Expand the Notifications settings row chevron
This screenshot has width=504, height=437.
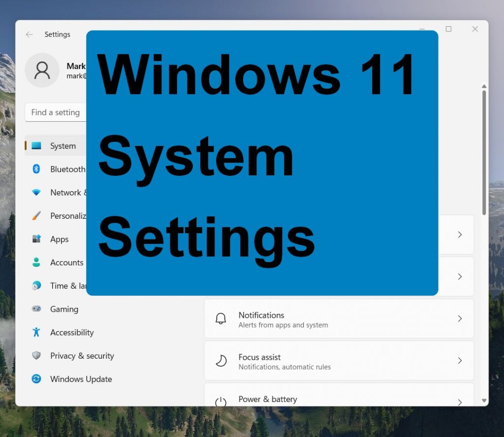pos(460,318)
